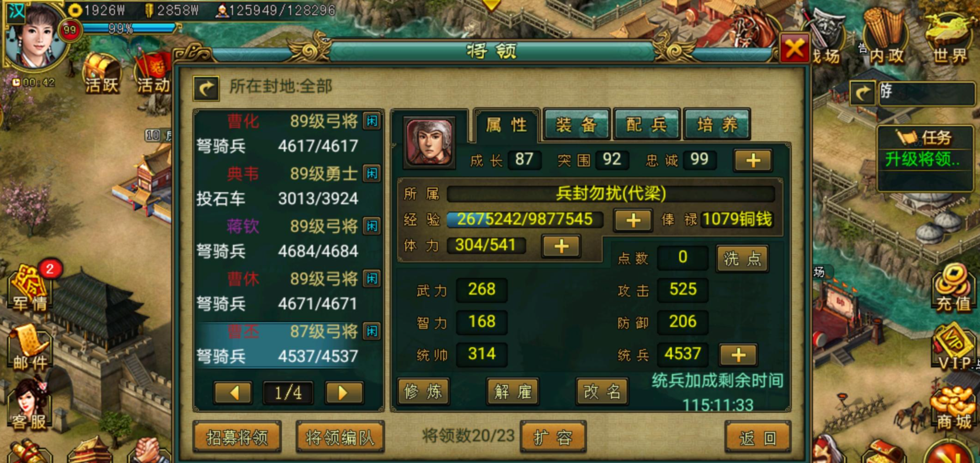Toggle idle status badge for 蒋钦
980x463 pixels.
(x=372, y=226)
